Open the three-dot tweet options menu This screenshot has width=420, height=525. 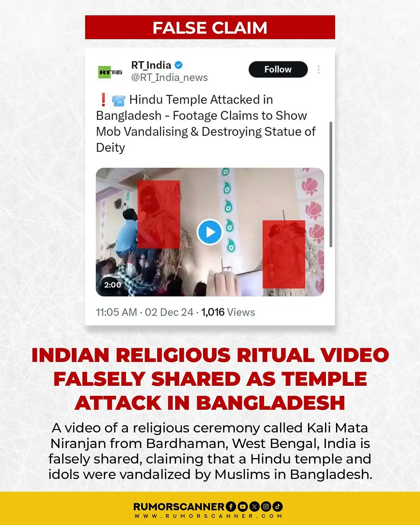coord(318,69)
